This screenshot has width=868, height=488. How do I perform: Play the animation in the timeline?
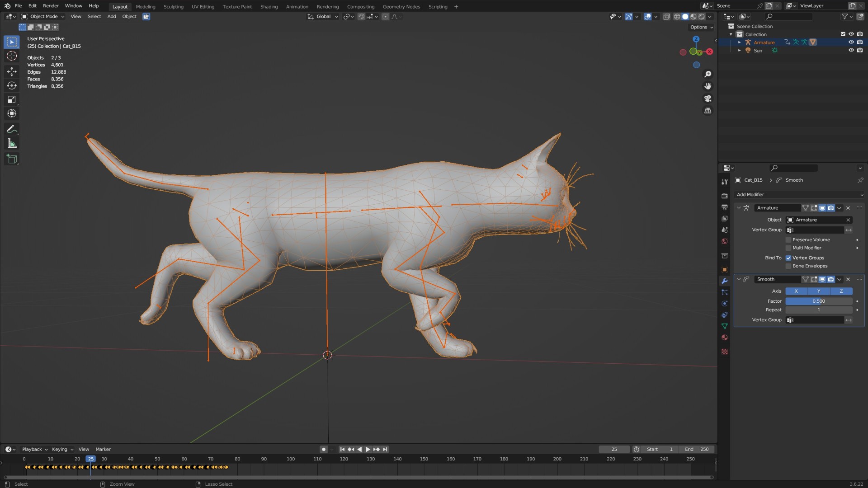click(368, 450)
